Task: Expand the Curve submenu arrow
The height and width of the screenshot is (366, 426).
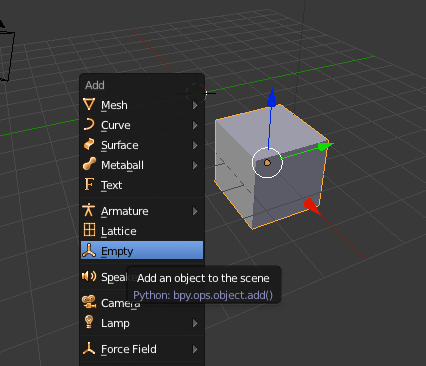Action: (x=195, y=125)
